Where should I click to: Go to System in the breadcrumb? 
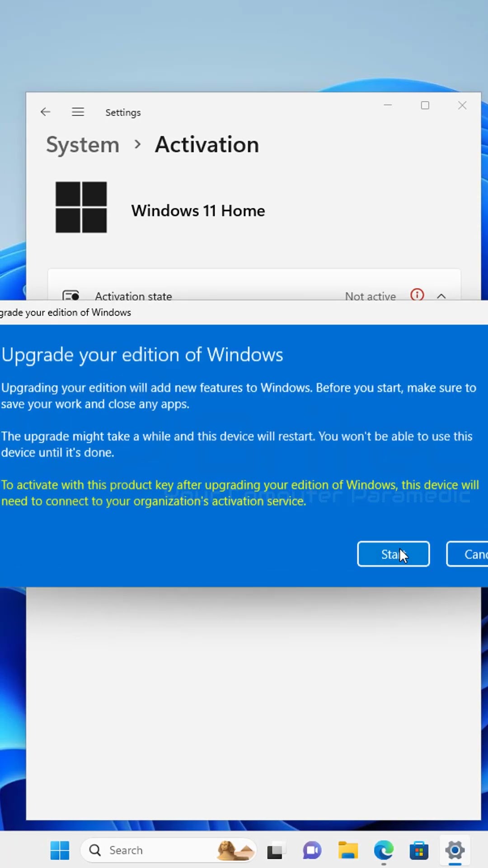click(83, 145)
